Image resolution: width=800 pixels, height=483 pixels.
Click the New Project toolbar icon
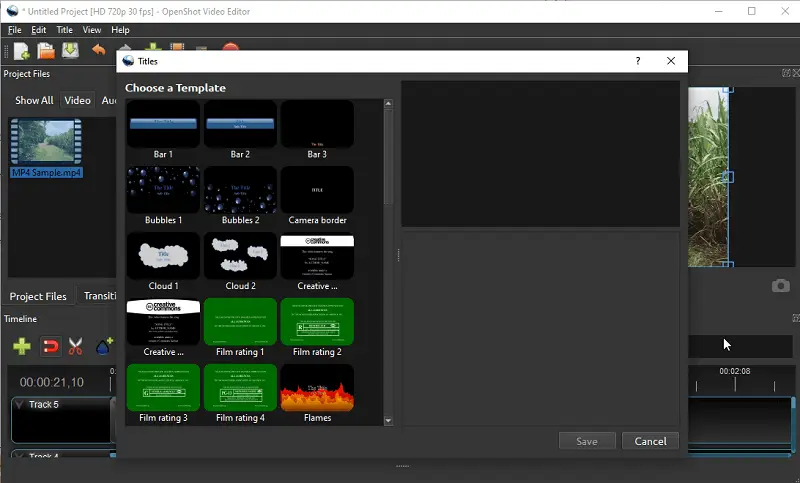pyautogui.click(x=21, y=51)
